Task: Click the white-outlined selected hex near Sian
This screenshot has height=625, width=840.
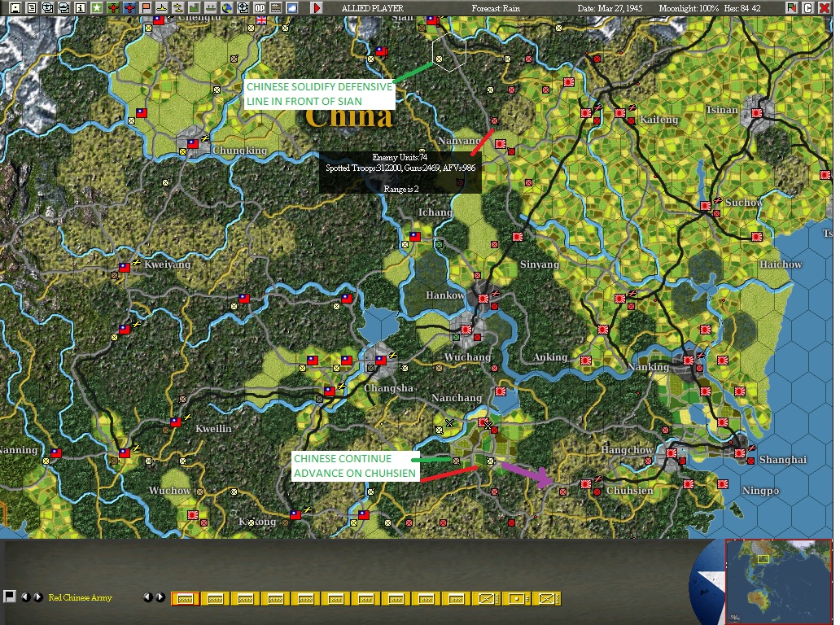Action: pyautogui.click(x=449, y=52)
